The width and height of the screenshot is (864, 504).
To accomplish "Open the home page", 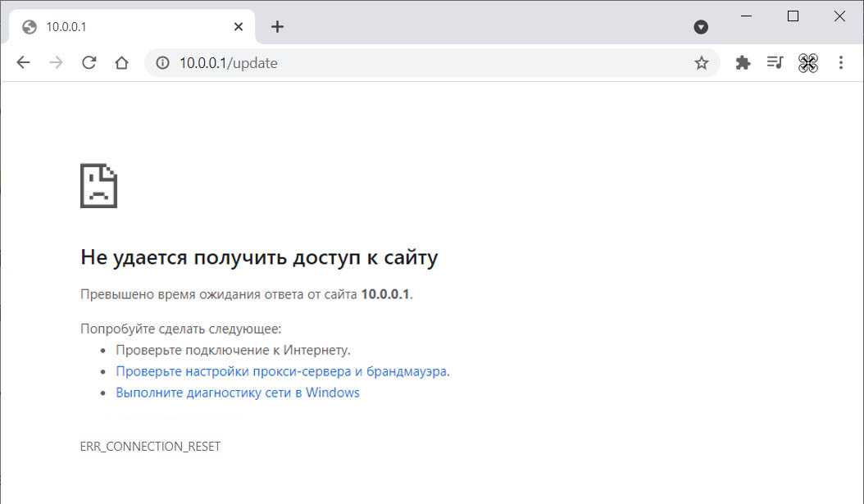I will pyautogui.click(x=121, y=63).
